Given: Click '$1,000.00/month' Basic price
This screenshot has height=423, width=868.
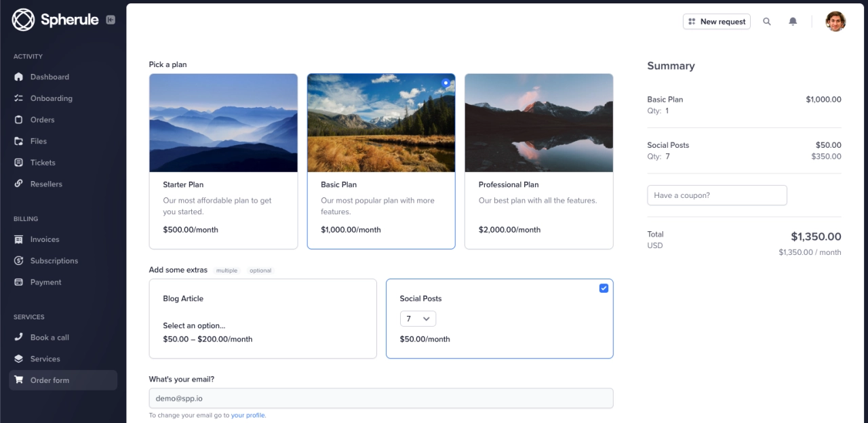Looking at the screenshot, I should point(351,230).
